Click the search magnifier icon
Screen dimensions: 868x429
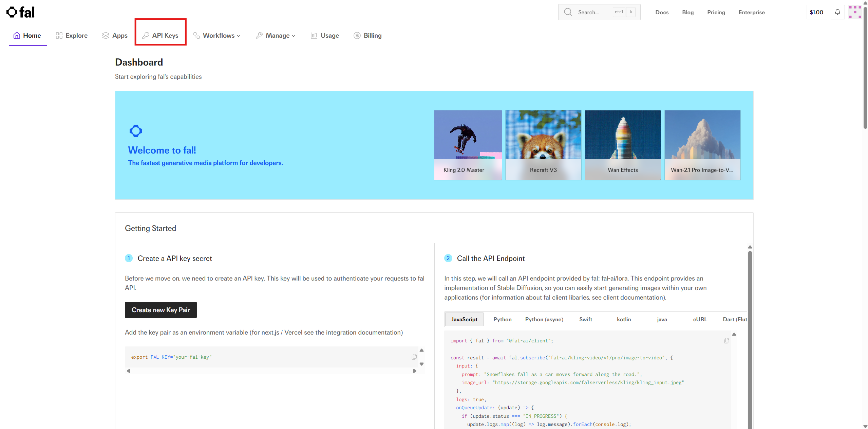click(x=568, y=12)
